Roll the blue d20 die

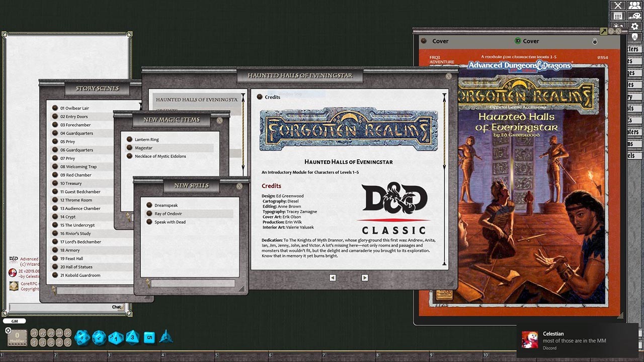(81, 337)
